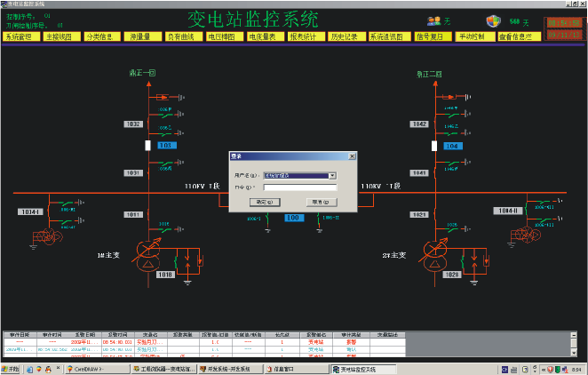Switch to CorelDRAW in the taskbar
This screenshot has height=375, width=588.
click(89, 369)
